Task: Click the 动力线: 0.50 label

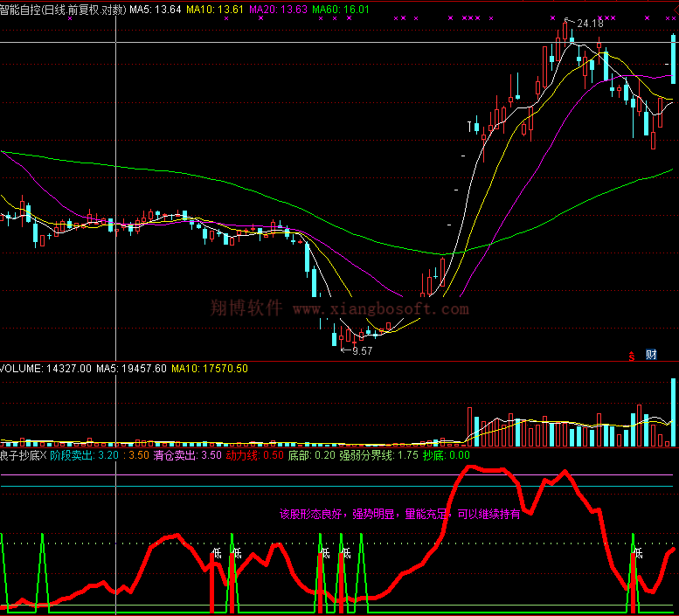Action: [254, 455]
